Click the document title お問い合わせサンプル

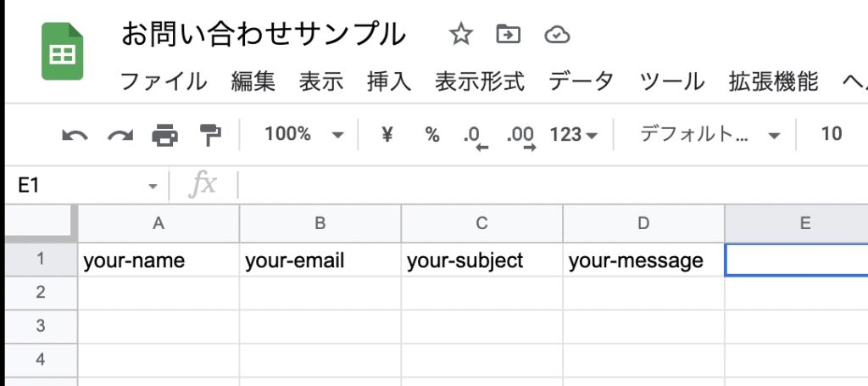(264, 35)
